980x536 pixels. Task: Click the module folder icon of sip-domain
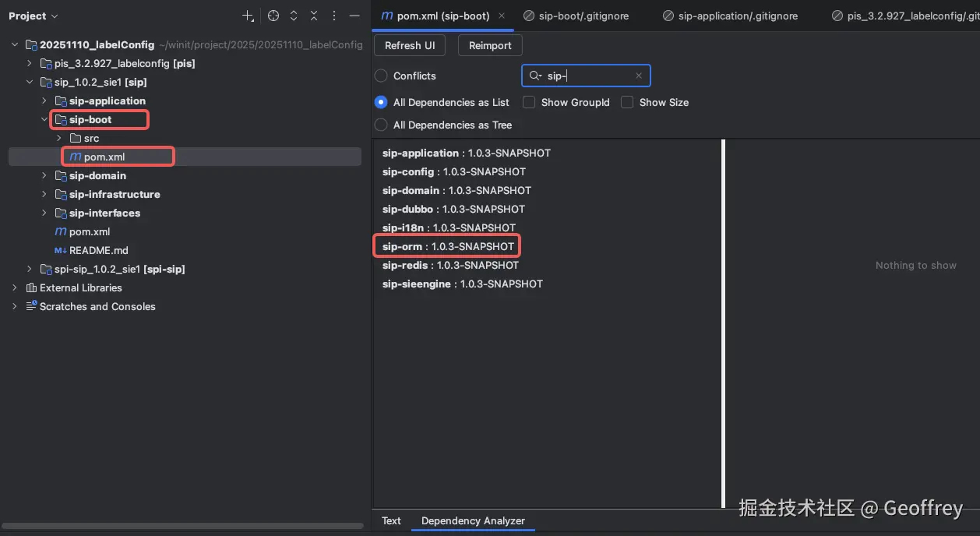coord(61,175)
